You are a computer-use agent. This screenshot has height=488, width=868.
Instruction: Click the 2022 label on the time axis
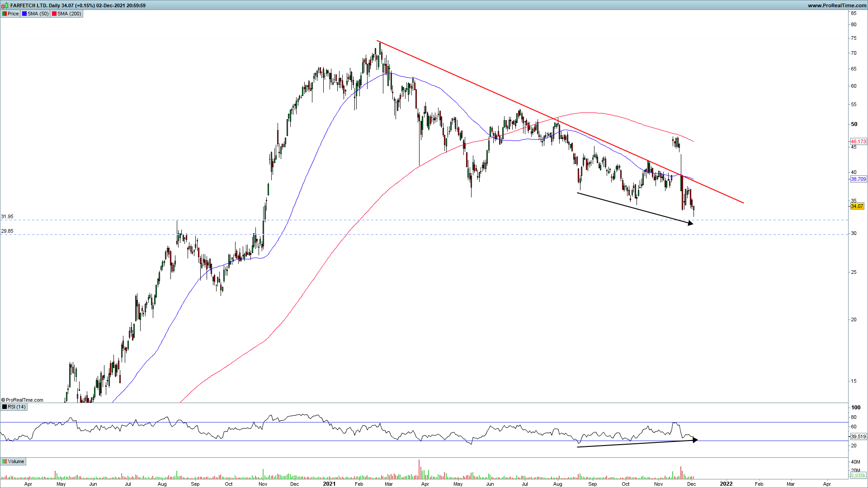(x=726, y=483)
